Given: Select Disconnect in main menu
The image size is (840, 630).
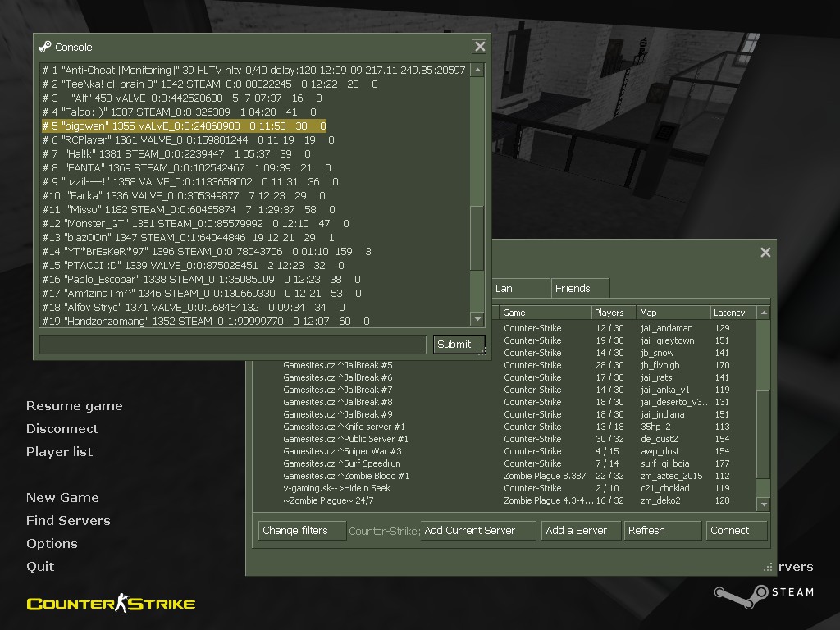Looking at the screenshot, I should pos(62,428).
